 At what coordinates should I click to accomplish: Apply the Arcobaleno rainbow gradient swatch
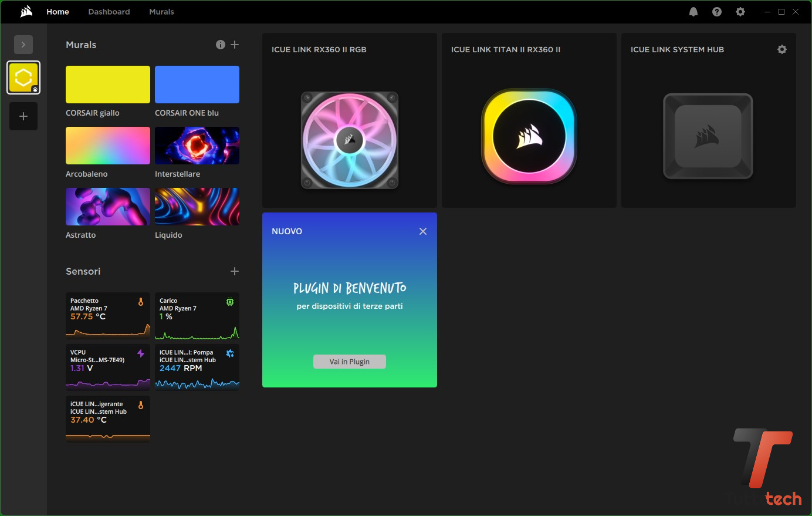coord(108,146)
